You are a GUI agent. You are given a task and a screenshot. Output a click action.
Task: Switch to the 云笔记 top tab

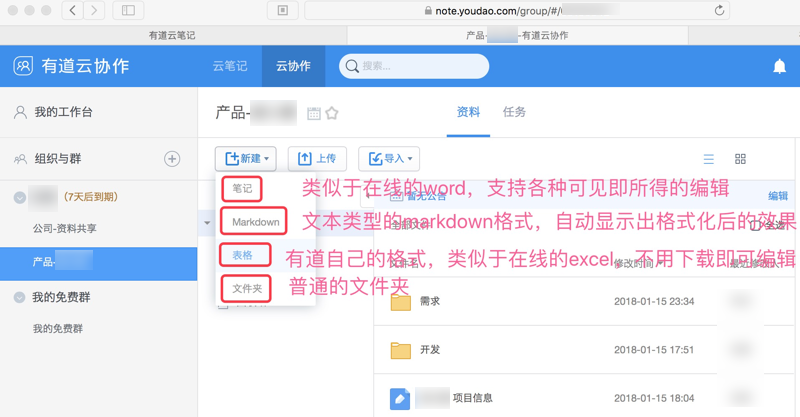pyautogui.click(x=230, y=66)
